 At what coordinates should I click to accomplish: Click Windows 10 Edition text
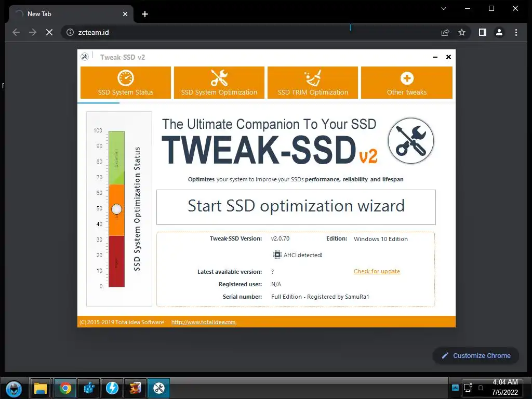pyautogui.click(x=381, y=239)
